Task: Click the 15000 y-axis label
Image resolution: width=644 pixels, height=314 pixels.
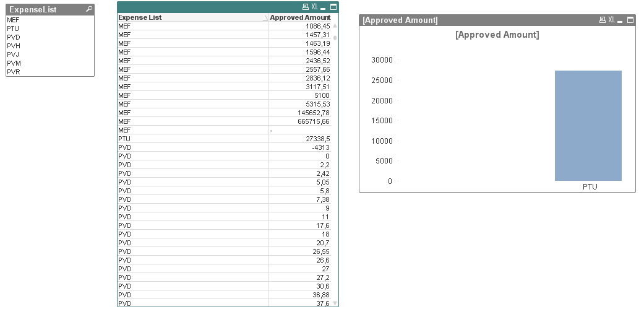Action: point(382,120)
